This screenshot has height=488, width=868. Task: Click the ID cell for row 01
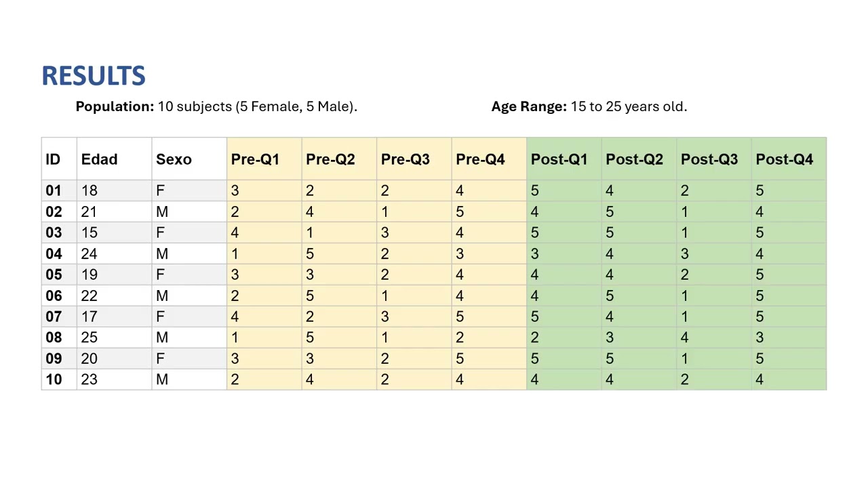[x=59, y=190]
